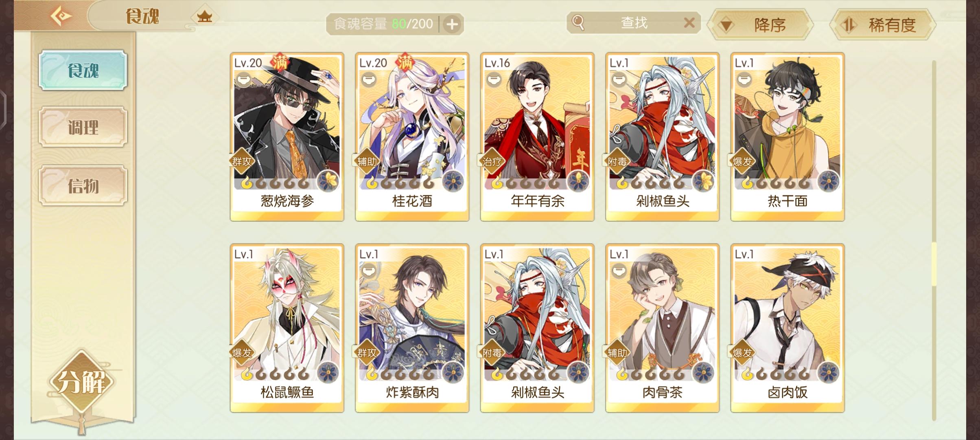Focus the 查找 search field

pos(634,22)
